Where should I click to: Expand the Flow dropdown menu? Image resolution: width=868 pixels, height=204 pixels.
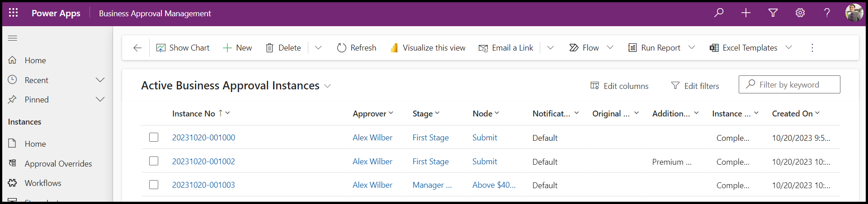click(x=610, y=47)
